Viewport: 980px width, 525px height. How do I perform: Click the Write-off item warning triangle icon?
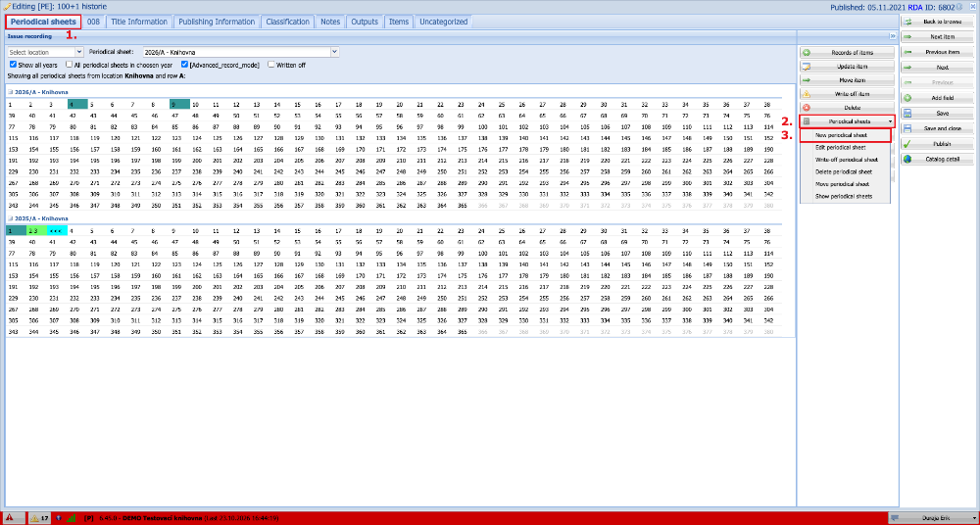coord(807,94)
